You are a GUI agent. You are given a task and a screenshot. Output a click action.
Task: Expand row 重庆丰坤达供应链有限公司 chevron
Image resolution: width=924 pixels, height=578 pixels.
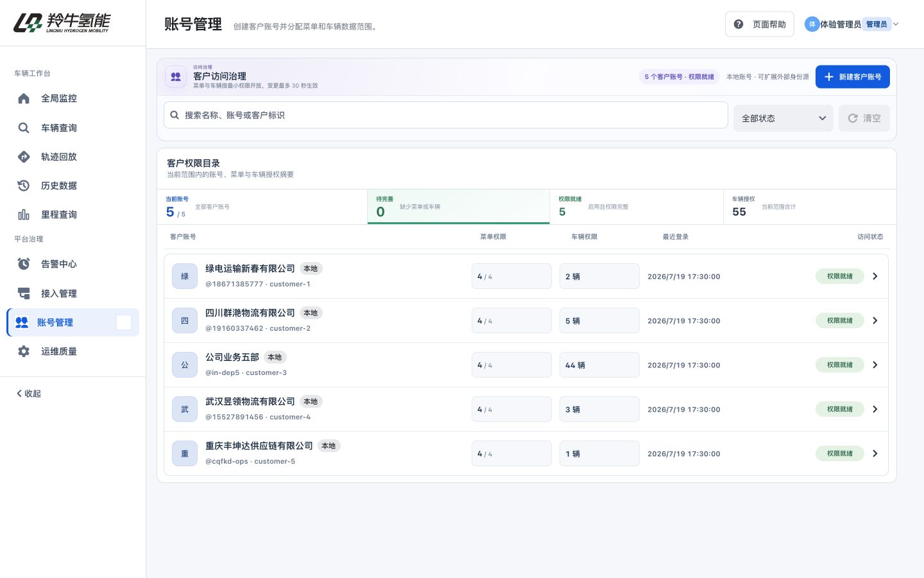tap(875, 453)
